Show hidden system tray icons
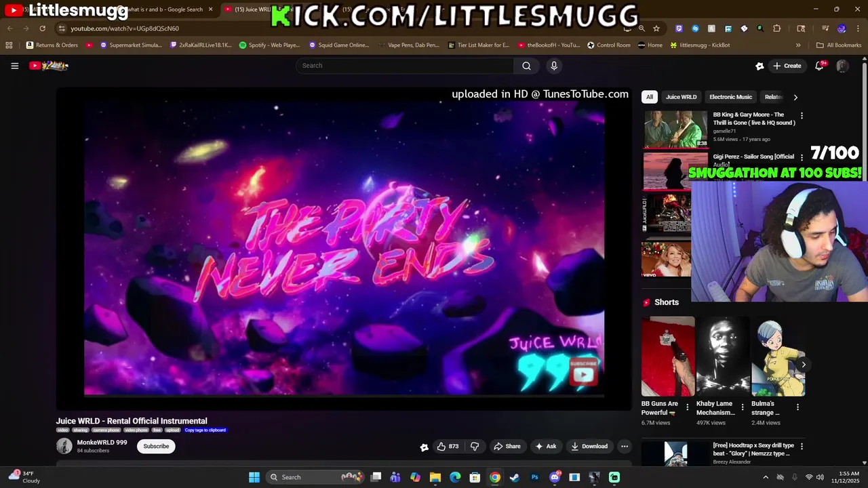 [766, 477]
